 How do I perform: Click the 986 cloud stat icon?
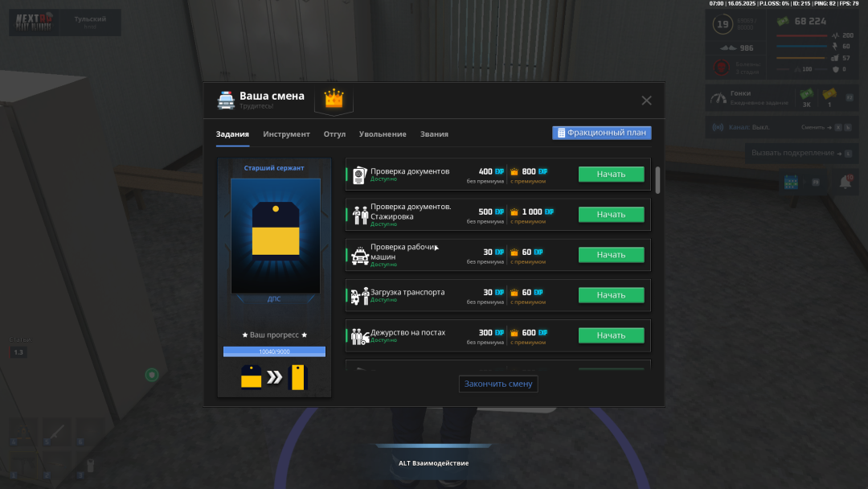point(728,48)
